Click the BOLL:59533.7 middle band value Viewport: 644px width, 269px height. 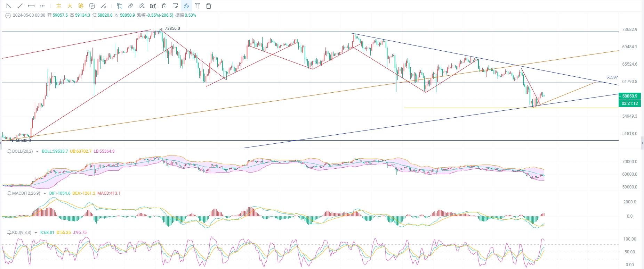pos(55,151)
